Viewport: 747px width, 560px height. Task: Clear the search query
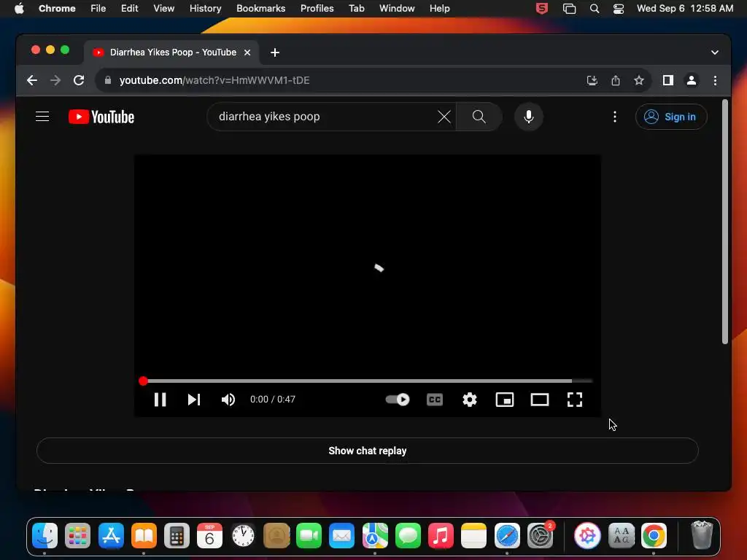coord(444,117)
